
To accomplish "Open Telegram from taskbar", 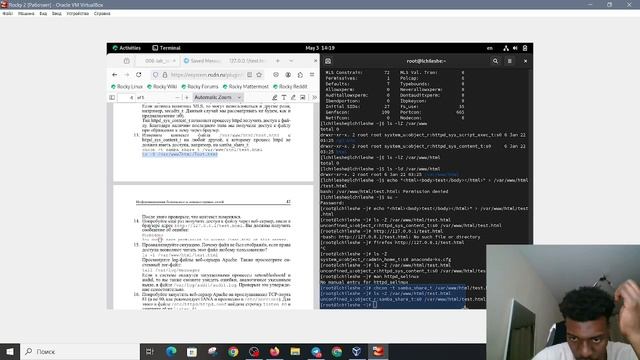I will [x=316, y=351].
